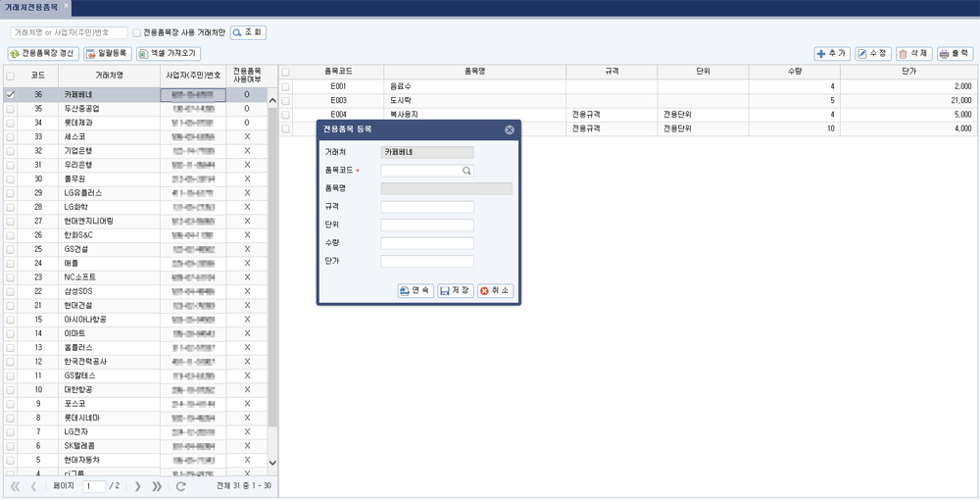Select vendor row 현대자동차

pyautogui.click(x=136, y=460)
